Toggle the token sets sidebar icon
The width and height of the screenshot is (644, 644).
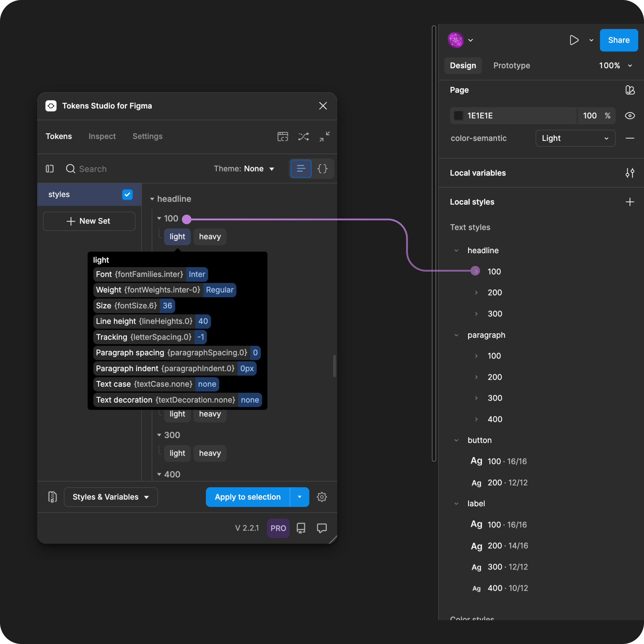tap(50, 169)
